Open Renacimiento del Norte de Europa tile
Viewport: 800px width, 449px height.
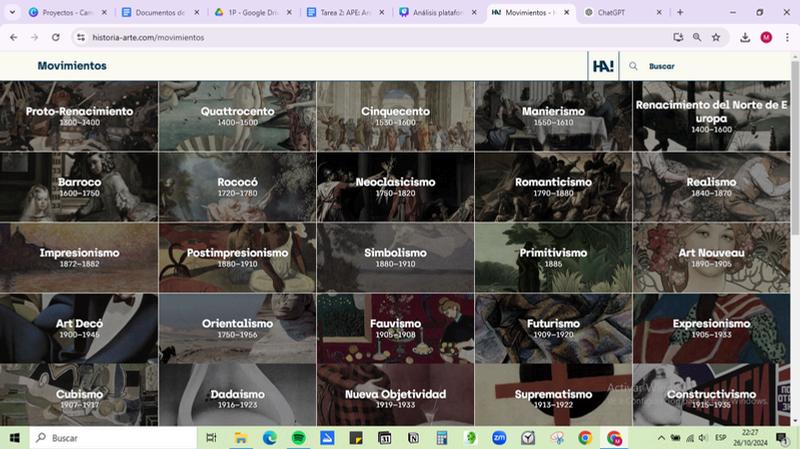click(711, 116)
